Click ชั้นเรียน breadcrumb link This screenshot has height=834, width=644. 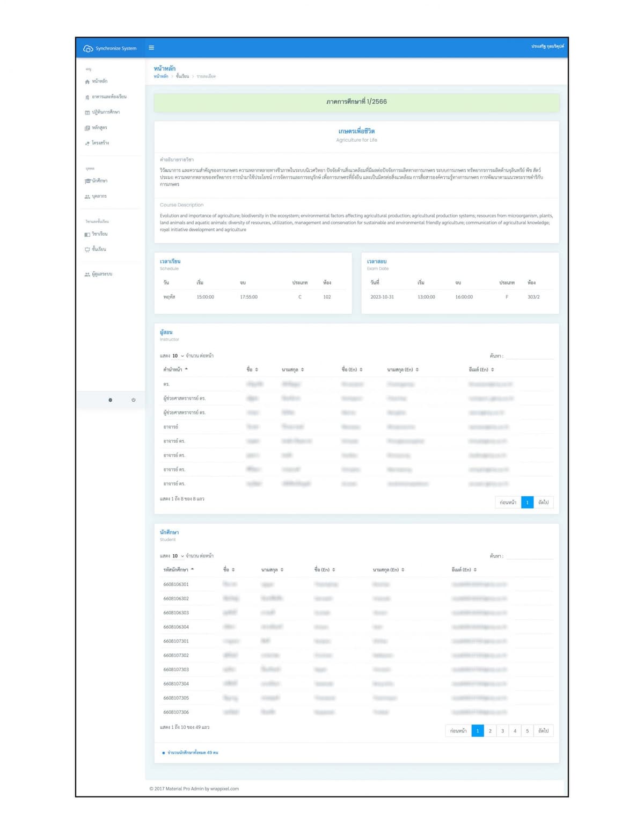[182, 76]
